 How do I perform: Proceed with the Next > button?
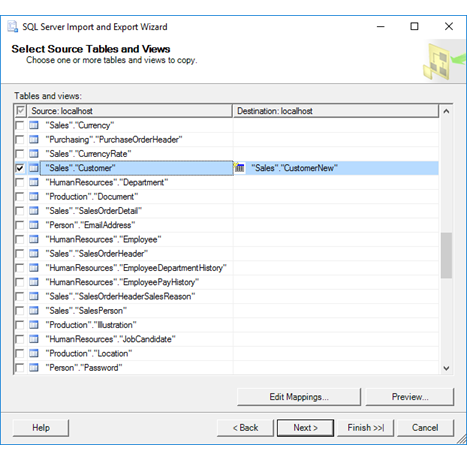coord(305,428)
